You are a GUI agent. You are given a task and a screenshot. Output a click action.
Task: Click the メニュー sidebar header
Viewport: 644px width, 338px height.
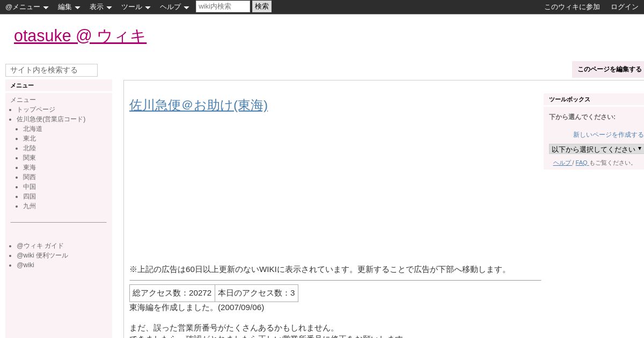(58, 85)
